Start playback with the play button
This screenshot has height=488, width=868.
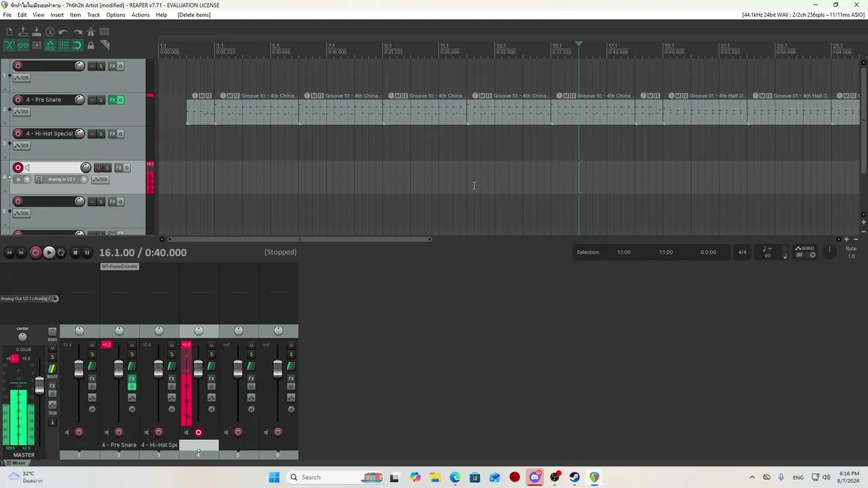(49, 252)
